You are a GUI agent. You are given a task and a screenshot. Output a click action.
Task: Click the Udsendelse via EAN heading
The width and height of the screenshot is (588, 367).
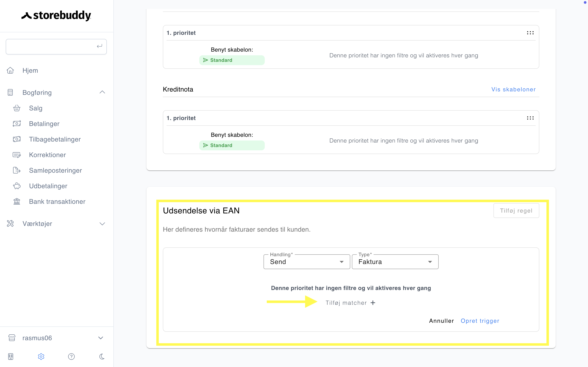[x=201, y=211]
